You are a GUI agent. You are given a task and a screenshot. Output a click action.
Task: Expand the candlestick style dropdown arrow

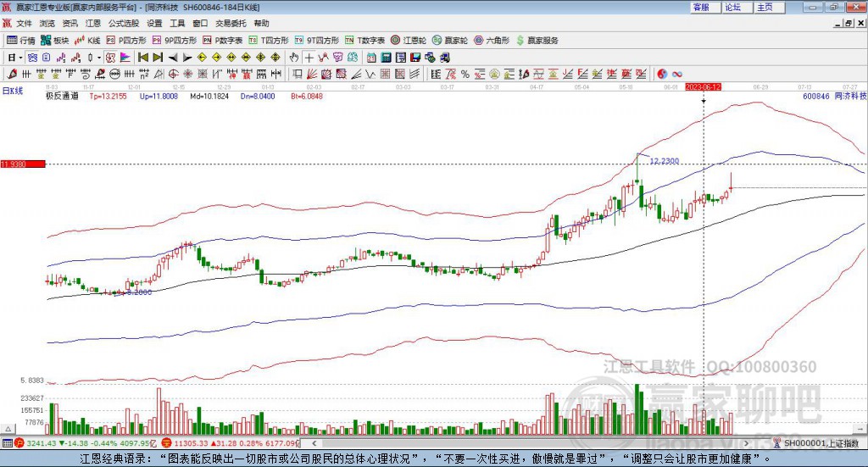(x=99, y=58)
